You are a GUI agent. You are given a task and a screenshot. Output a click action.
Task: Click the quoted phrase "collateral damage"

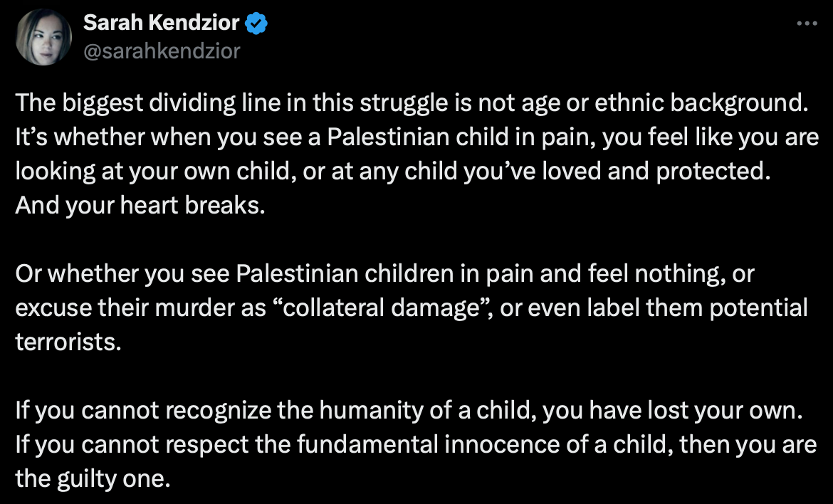click(x=381, y=308)
